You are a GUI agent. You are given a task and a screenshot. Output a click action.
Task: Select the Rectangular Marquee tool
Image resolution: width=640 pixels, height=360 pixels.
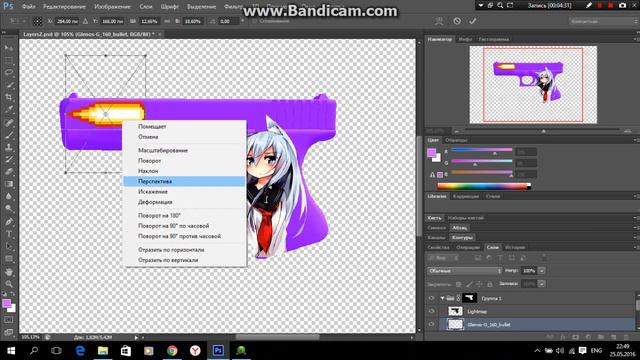click(9, 60)
